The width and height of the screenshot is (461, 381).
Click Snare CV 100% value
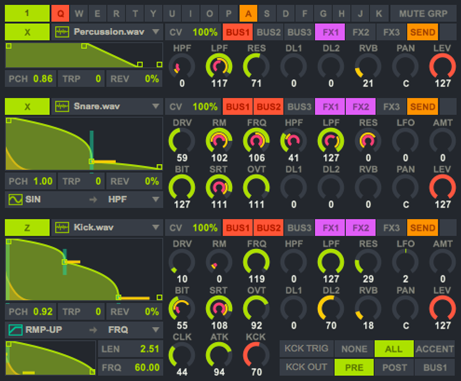205,106
